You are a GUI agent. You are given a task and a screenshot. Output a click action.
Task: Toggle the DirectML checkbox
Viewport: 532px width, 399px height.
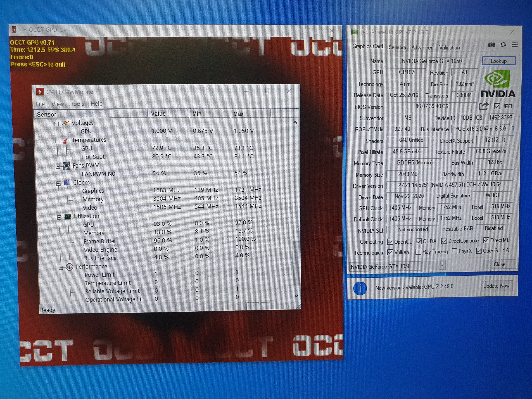tap(486, 240)
